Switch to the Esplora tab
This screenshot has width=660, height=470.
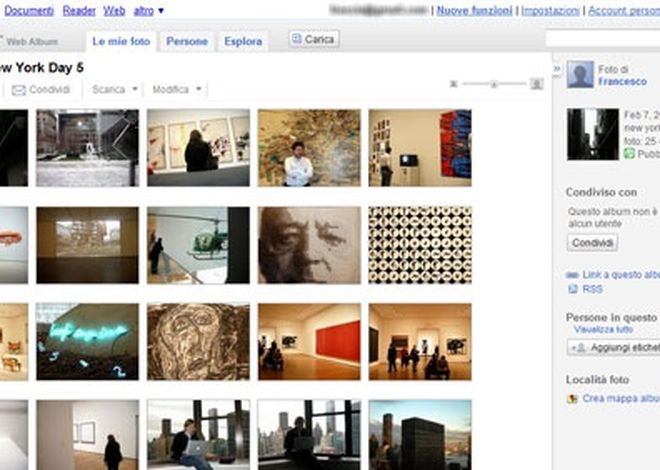(x=243, y=41)
